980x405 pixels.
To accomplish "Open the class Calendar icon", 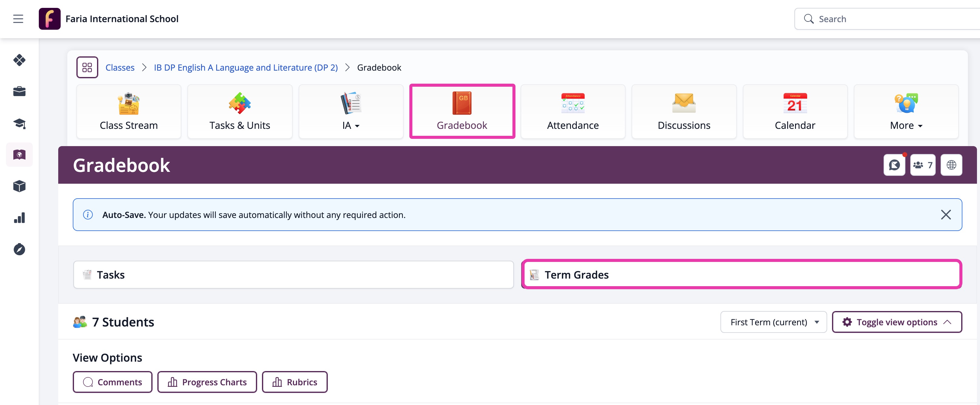I will [795, 103].
